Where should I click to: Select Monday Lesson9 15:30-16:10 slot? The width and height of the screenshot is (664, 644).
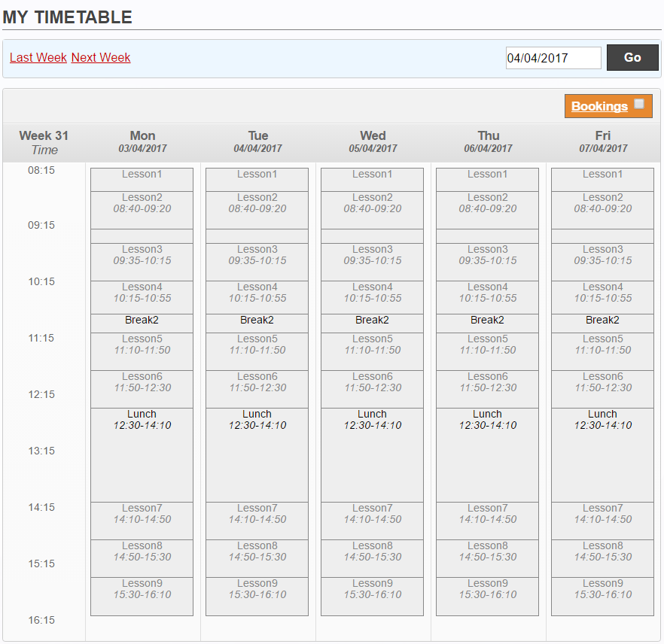[142, 597]
